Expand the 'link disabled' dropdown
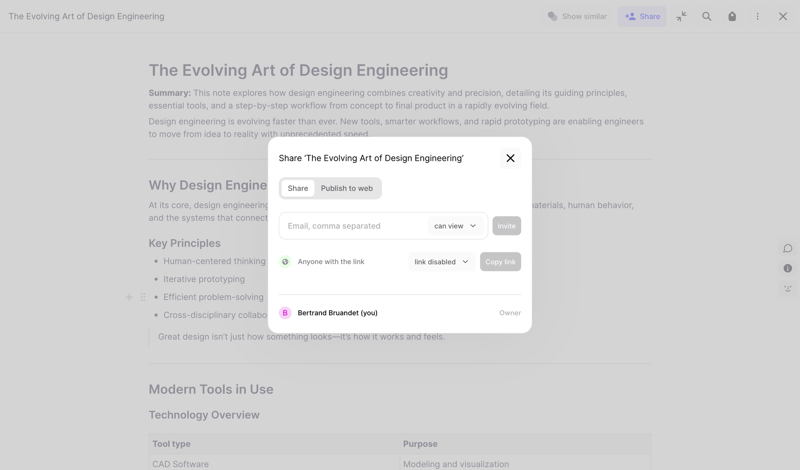800x470 pixels. tap(441, 262)
